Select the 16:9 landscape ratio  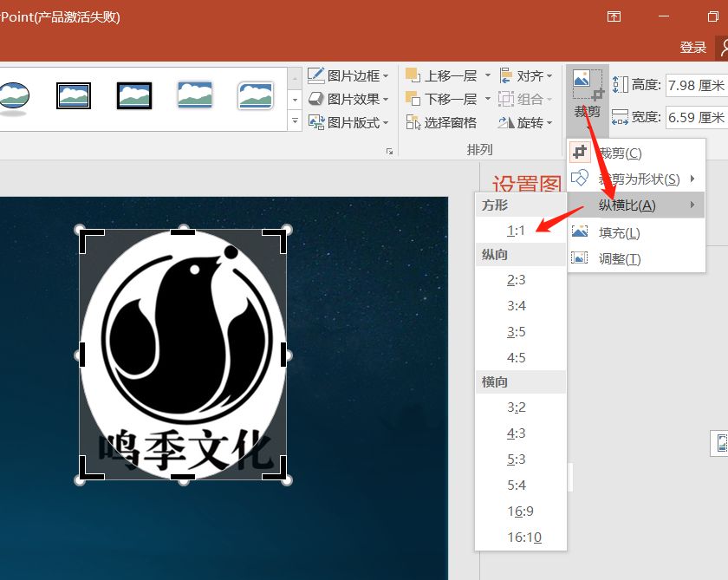[x=521, y=511]
